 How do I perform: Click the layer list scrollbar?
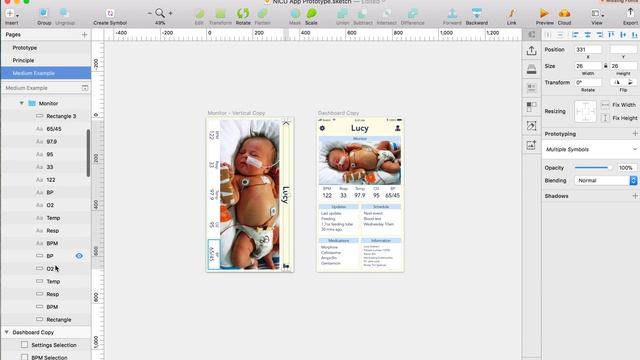(x=88, y=153)
